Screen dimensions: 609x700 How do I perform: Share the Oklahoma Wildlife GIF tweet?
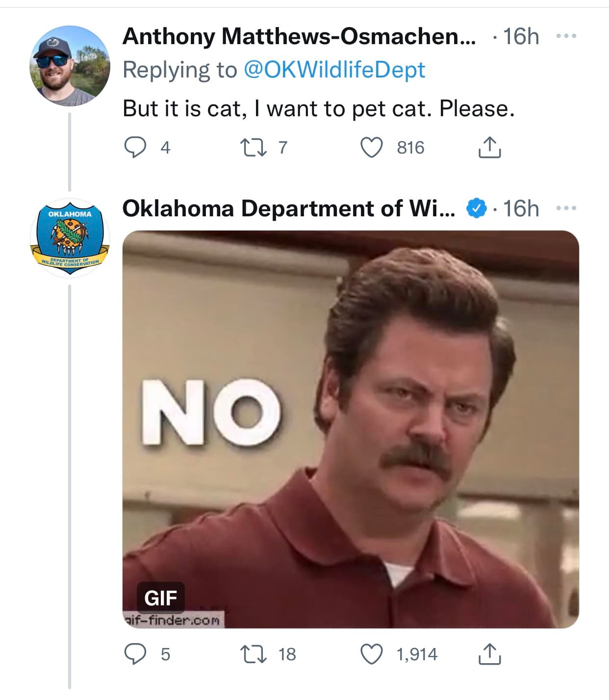pyautogui.click(x=489, y=654)
